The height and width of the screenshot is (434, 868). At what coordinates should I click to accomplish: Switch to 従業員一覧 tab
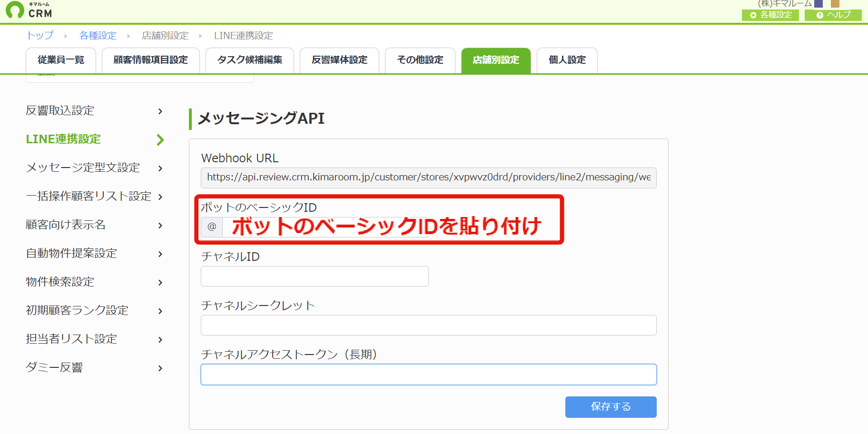61,60
